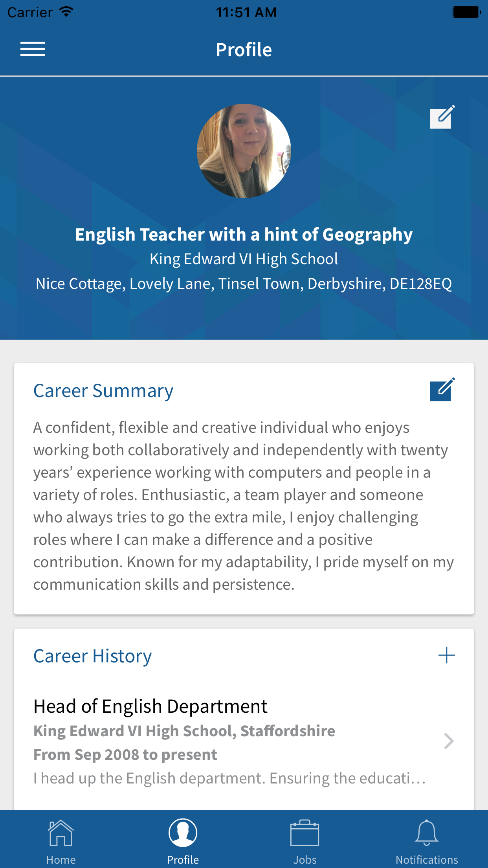Image resolution: width=488 pixels, height=868 pixels.
Task: Expand Head of English Department chevron
Action: [448, 741]
